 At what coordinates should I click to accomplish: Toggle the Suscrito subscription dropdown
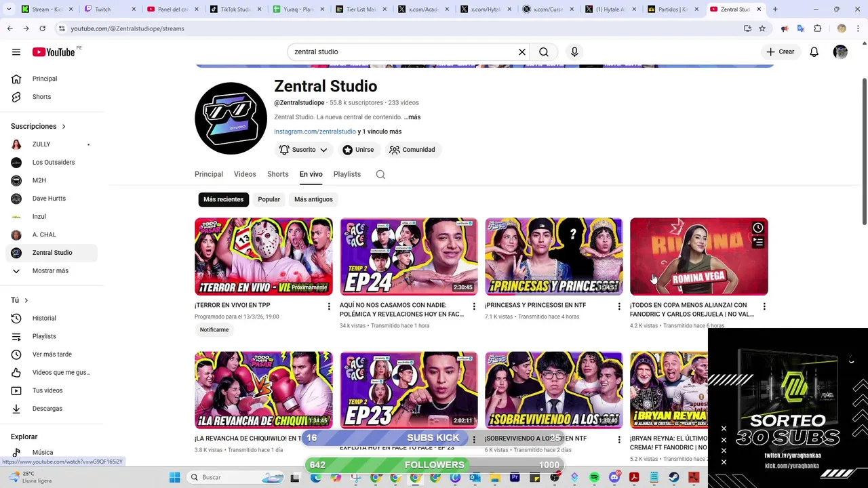[303, 150]
